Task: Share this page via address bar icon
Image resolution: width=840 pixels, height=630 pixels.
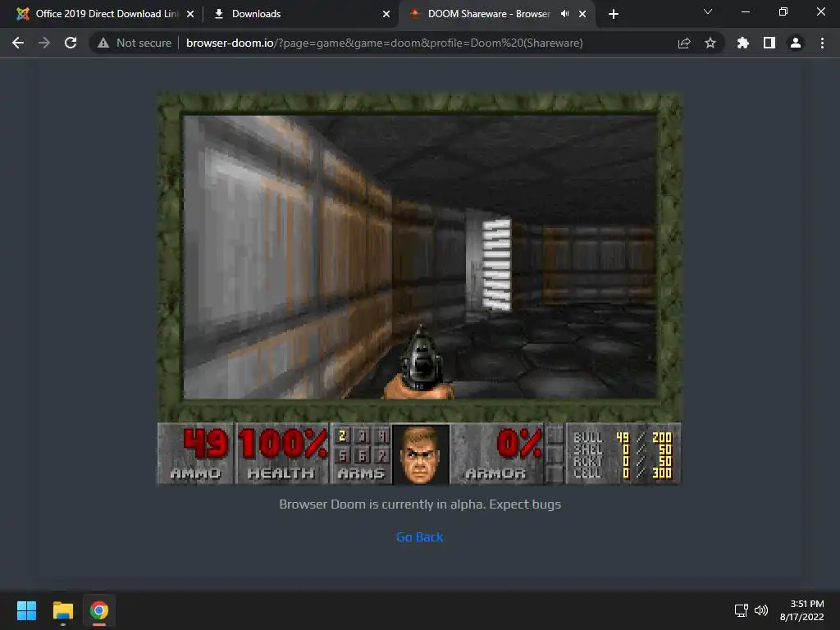Action: pos(684,43)
